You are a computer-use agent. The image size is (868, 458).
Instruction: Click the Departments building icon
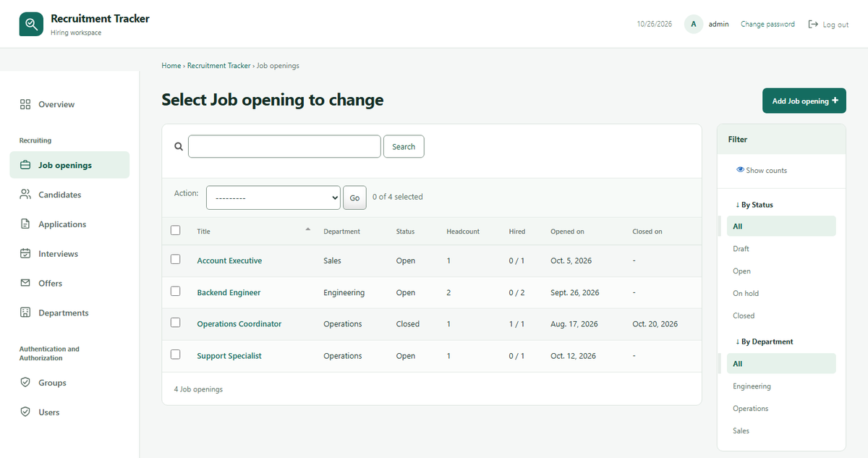tap(25, 313)
